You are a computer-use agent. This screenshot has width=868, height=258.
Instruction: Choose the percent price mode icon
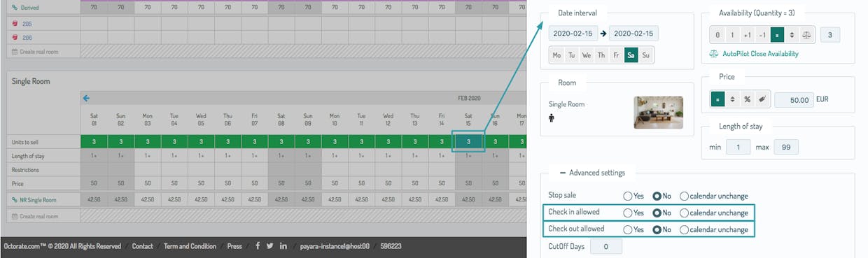[747, 99]
